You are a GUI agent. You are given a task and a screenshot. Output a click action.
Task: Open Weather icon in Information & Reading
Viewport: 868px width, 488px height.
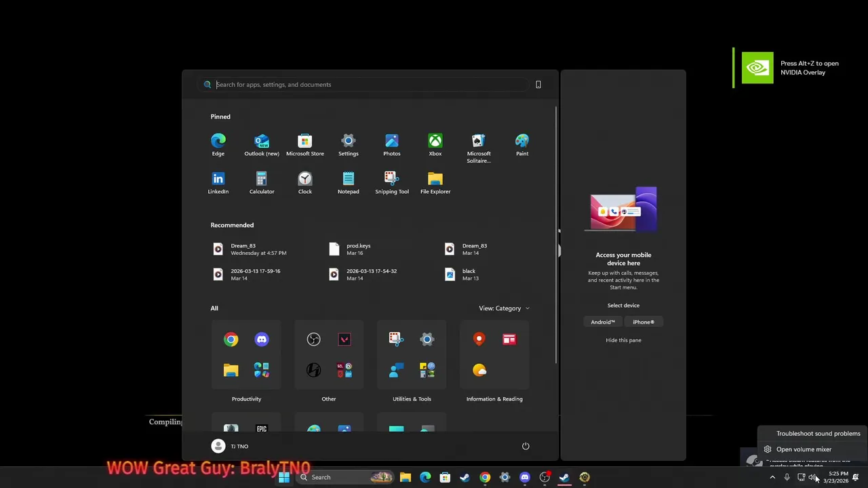coord(479,370)
